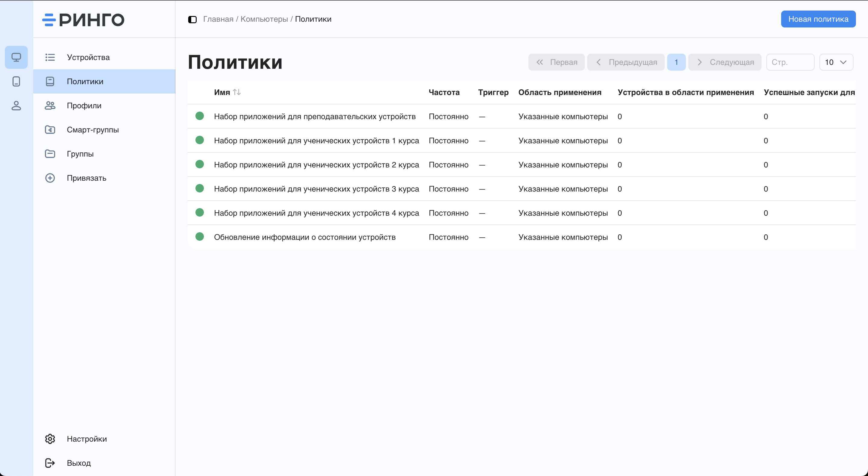Open Устройства list in sidebar
Image resolution: width=868 pixels, height=476 pixels.
point(88,57)
